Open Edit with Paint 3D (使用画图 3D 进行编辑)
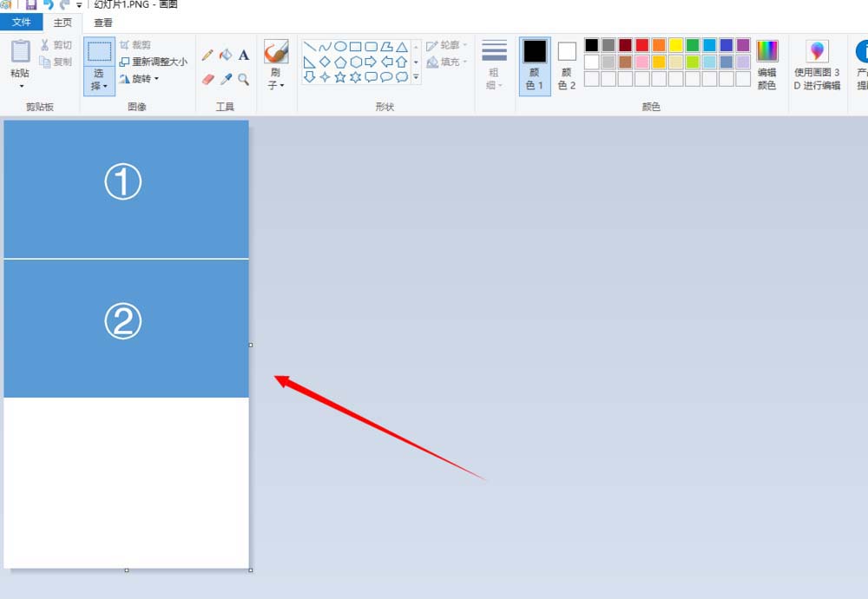868x599 pixels. [817, 65]
